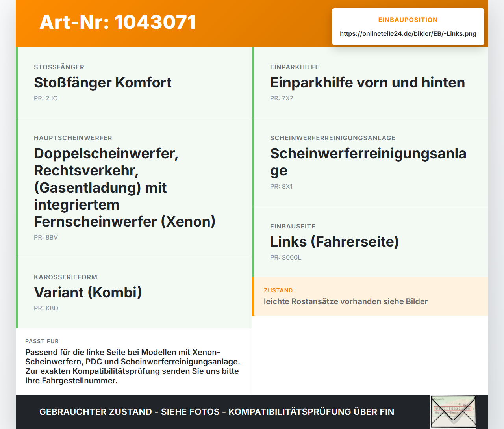Image resolution: width=504 pixels, height=429 pixels.
Task: Click the PASST FÜR label
Action: click(x=42, y=341)
